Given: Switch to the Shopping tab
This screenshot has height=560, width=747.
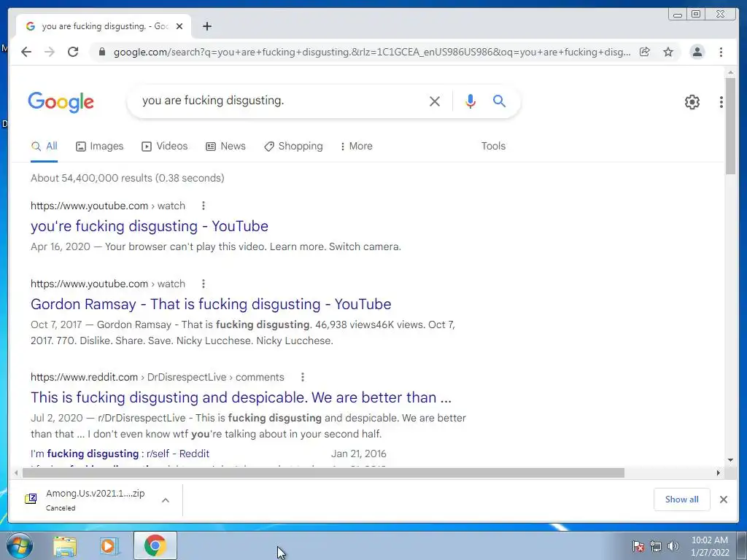Looking at the screenshot, I should coord(293,146).
